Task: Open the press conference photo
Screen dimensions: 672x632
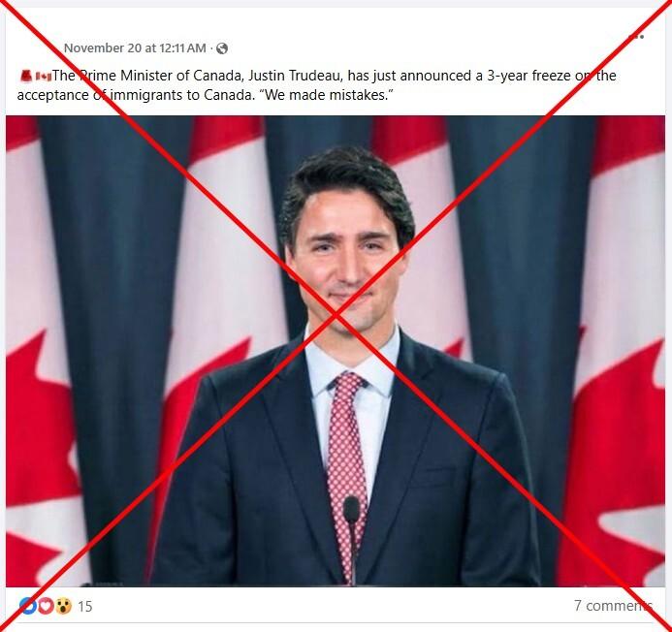Action: (336, 351)
